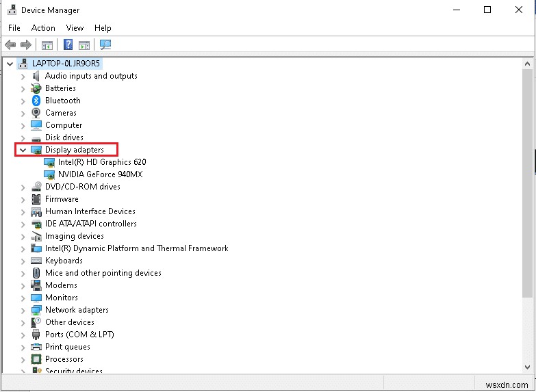Click the Forward arrow toolbar icon
Screen dimensions: 536x392
point(26,44)
